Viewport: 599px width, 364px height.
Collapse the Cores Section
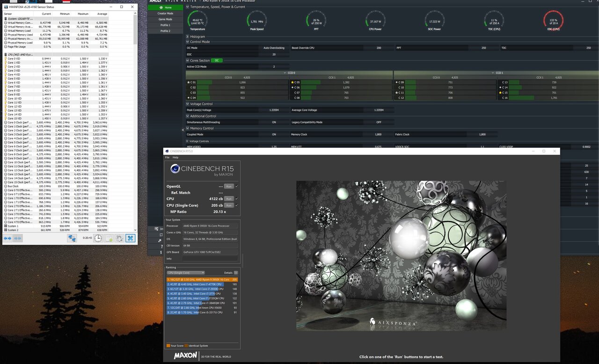coord(188,60)
